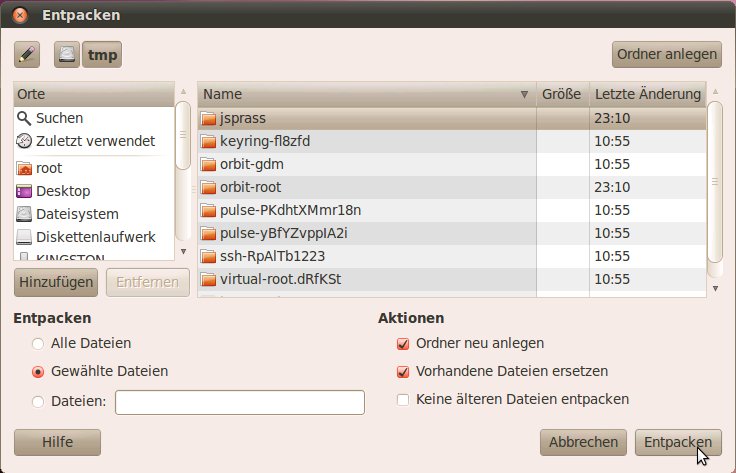736x473 pixels.
Task: Select the Alle Dateien radio option
Action: pyautogui.click(x=38, y=343)
